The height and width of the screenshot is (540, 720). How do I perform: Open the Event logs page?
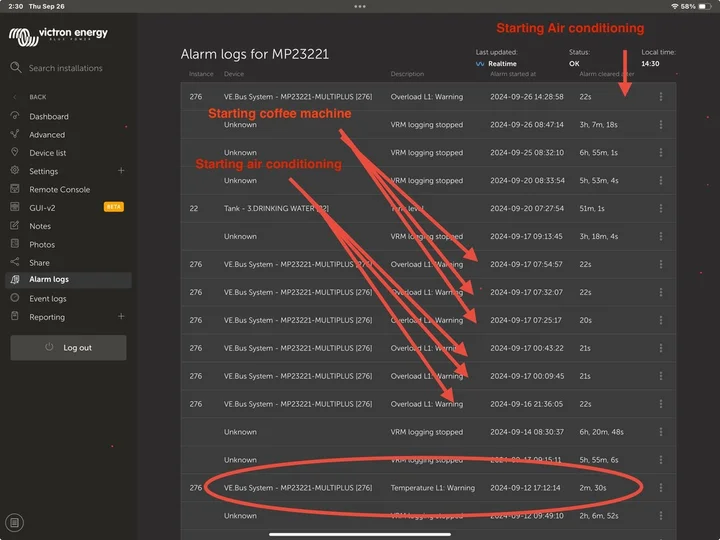(x=48, y=298)
